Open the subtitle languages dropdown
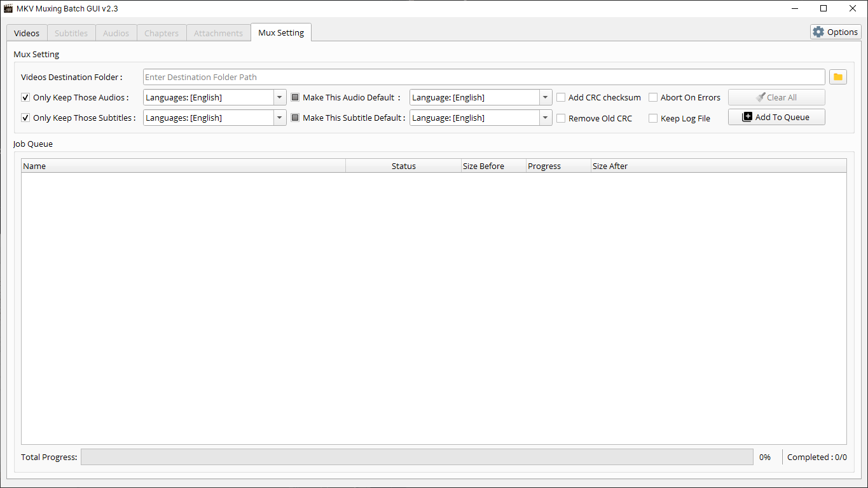The height and width of the screenshot is (488, 868). point(279,118)
